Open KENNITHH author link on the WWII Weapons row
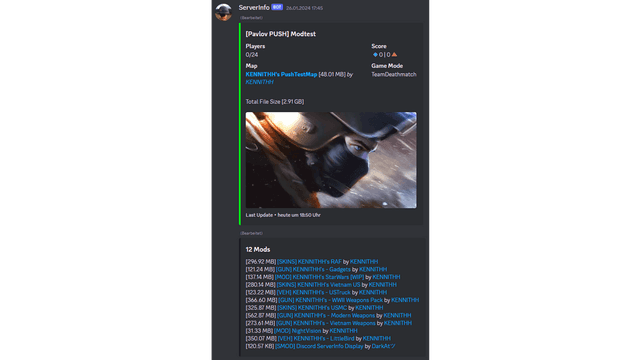The height and width of the screenshot is (360, 640). pos(405,300)
